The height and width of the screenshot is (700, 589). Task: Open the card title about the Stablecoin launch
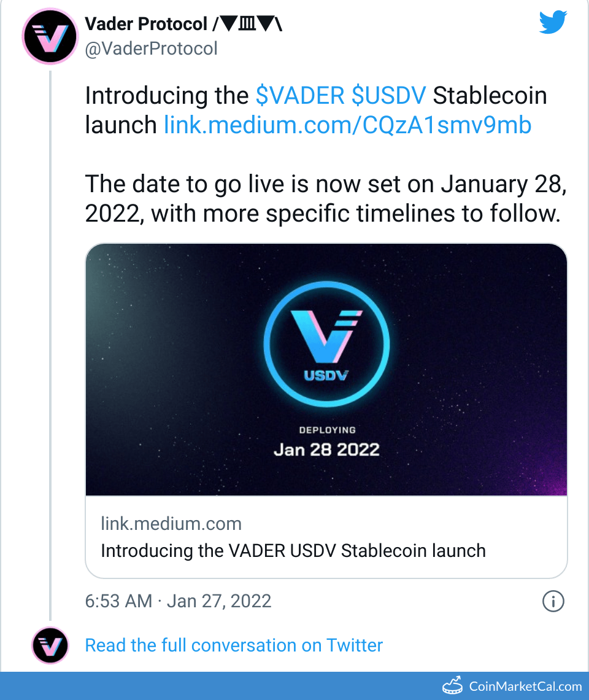(x=293, y=551)
